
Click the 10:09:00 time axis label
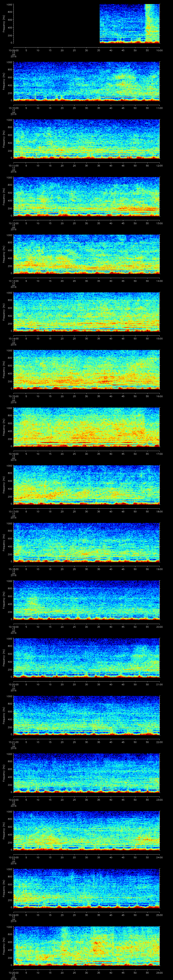click(13, 50)
